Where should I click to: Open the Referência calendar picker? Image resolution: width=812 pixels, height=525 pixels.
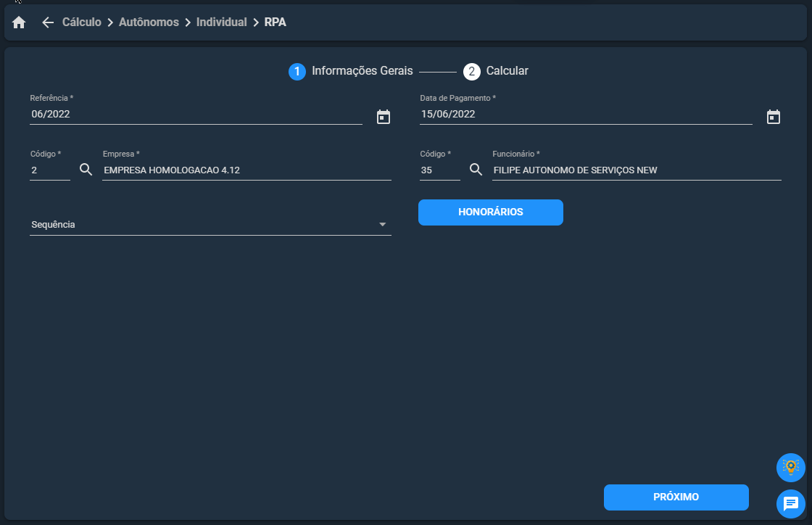[x=384, y=117]
